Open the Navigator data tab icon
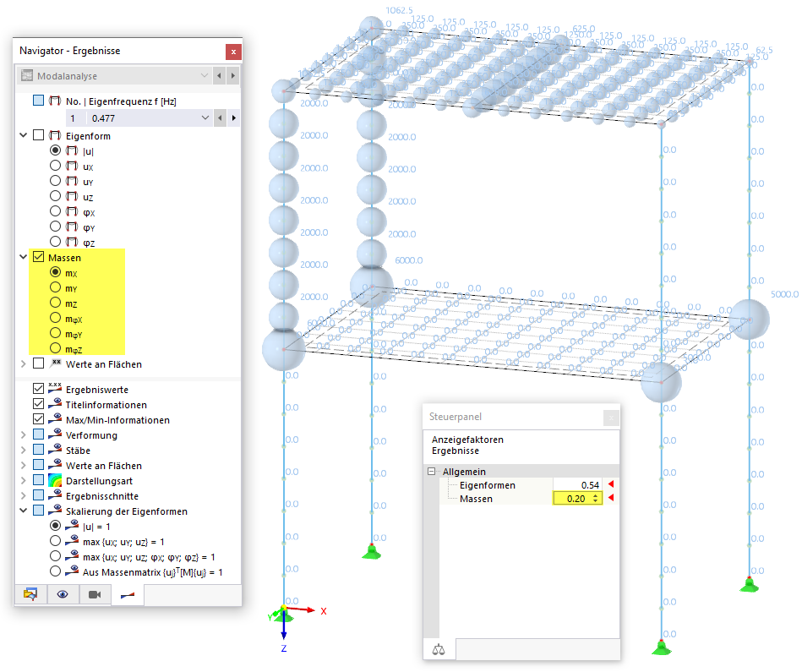The width and height of the screenshot is (802, 672). coord(30,594)
